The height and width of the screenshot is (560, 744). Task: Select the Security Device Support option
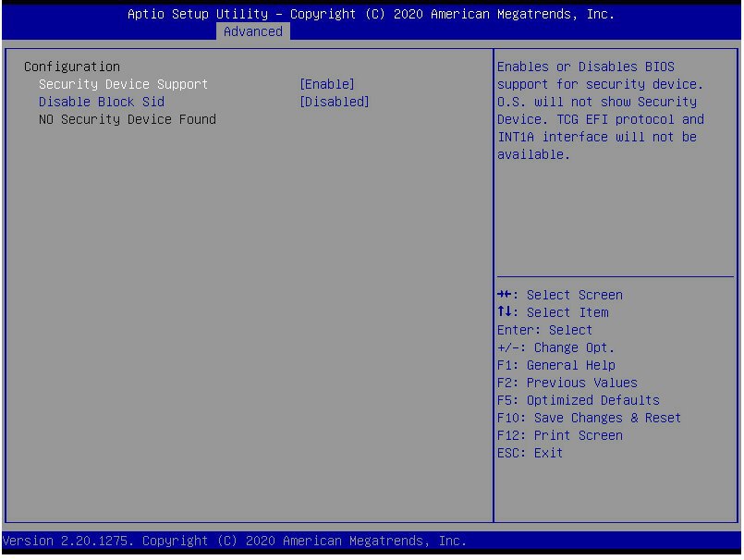point(123,84)
